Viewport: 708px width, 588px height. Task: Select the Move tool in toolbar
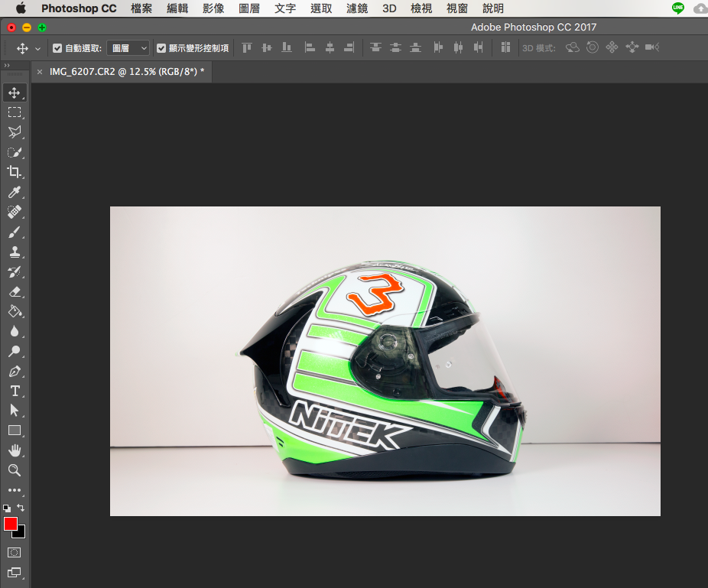(x=15, y=93)
